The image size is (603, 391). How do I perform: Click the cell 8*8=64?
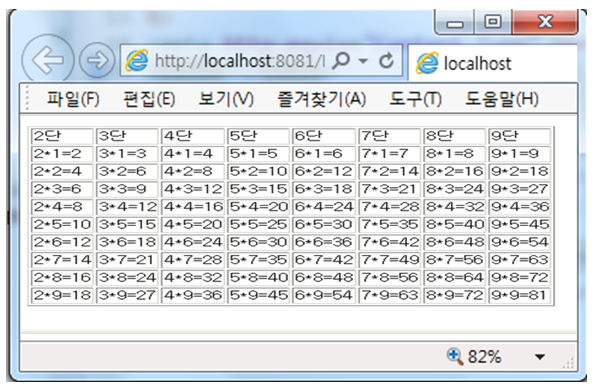(455, 278)
